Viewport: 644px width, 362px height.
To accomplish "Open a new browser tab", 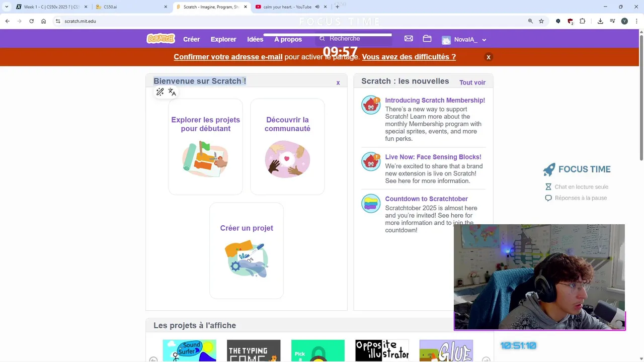I will [x=337, y=7].
